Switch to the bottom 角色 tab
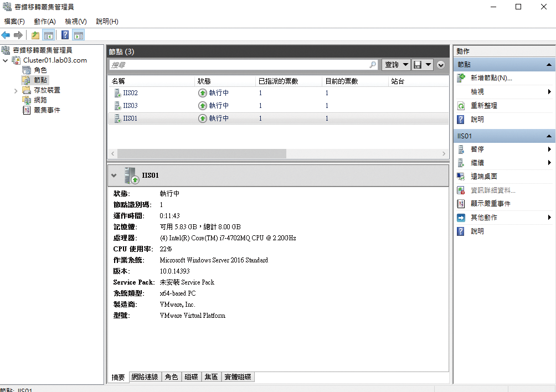This screenshot has height=392, width=556. point(171,376)
